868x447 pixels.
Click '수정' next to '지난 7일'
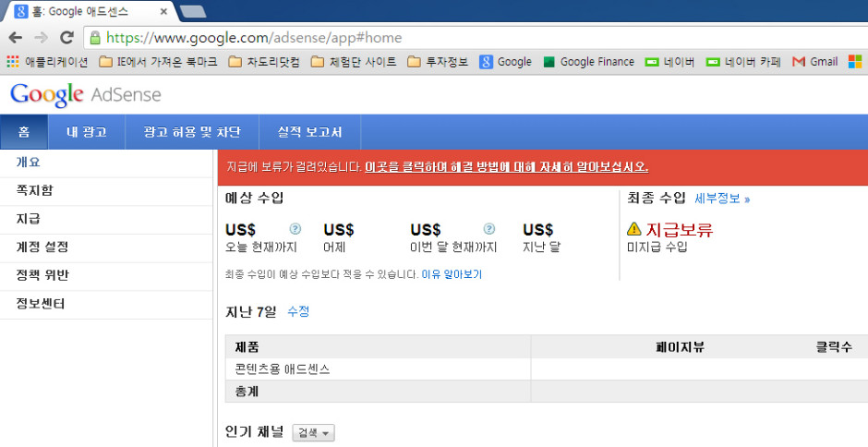pos(298,311)
